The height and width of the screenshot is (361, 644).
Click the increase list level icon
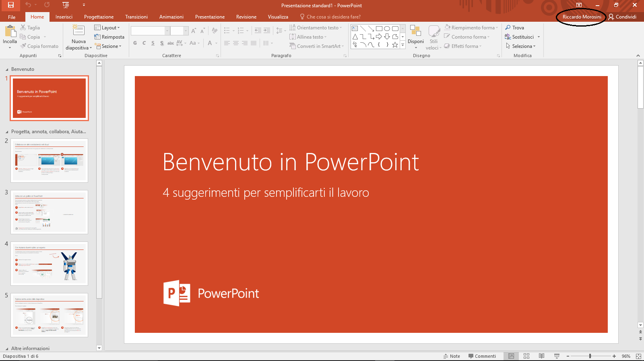(x=267, y=31)
